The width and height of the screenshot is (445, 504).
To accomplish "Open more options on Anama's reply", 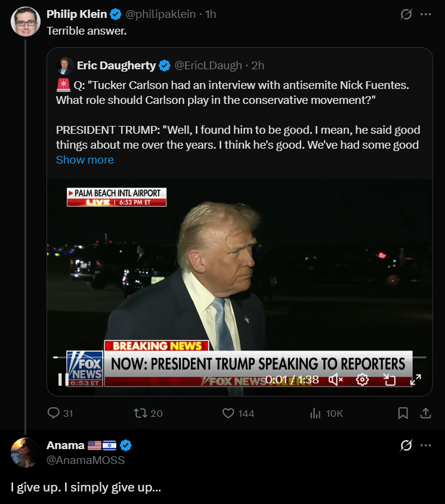I will [425, 444].
